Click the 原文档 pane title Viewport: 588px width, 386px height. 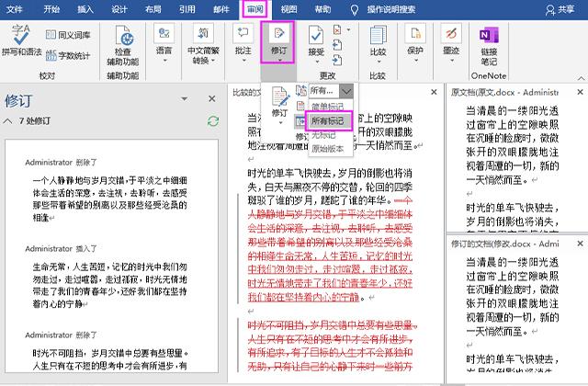(x=504, y=92)
